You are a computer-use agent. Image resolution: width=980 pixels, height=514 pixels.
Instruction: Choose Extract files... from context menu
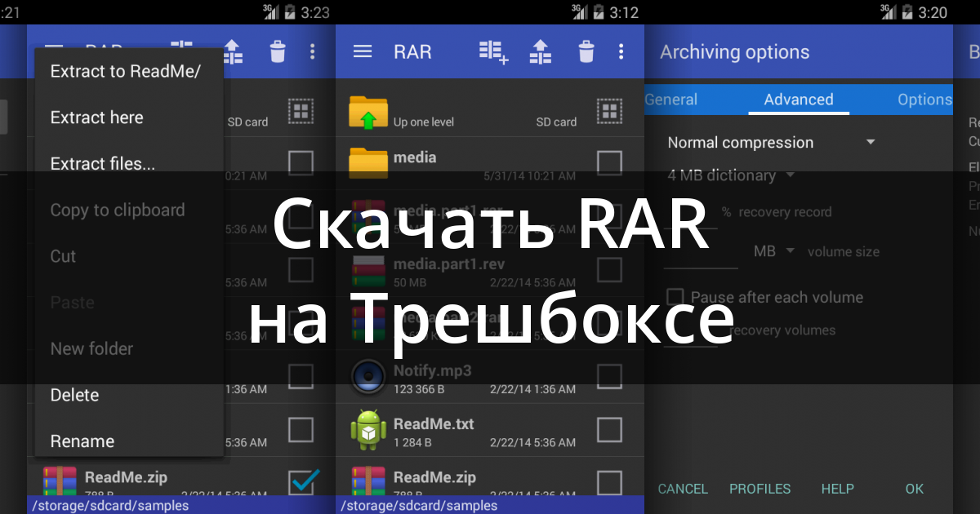[x=102, y=163]
